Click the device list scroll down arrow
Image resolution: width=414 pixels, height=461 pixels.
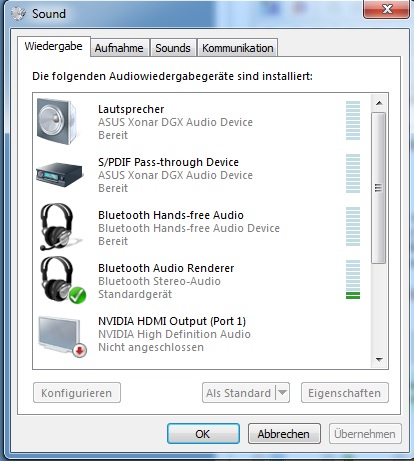pos(379,359)
